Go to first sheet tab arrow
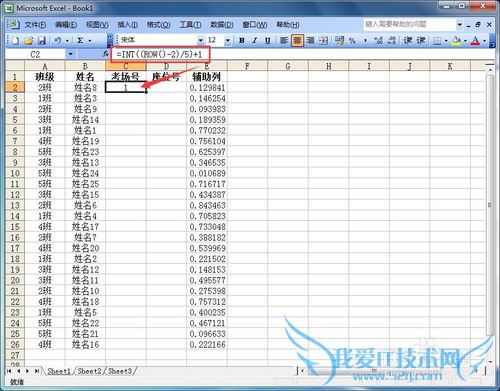 [x=9, y=371]
